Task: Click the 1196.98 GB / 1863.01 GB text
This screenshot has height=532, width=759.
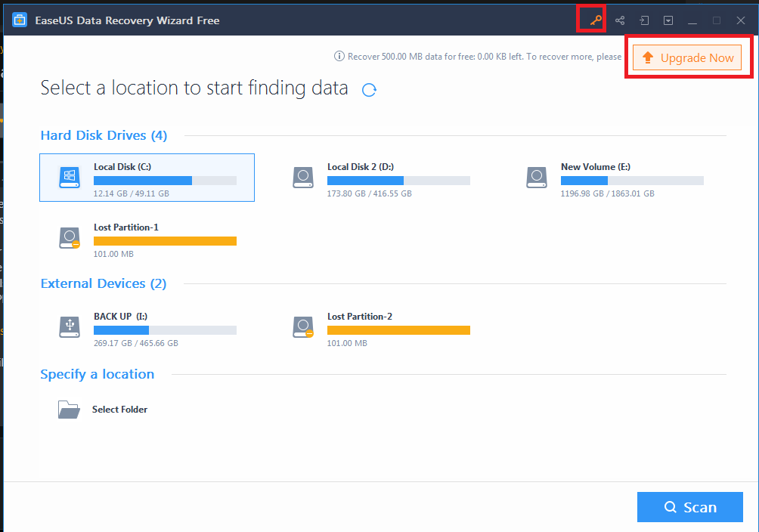Action: tap(608, 193)
